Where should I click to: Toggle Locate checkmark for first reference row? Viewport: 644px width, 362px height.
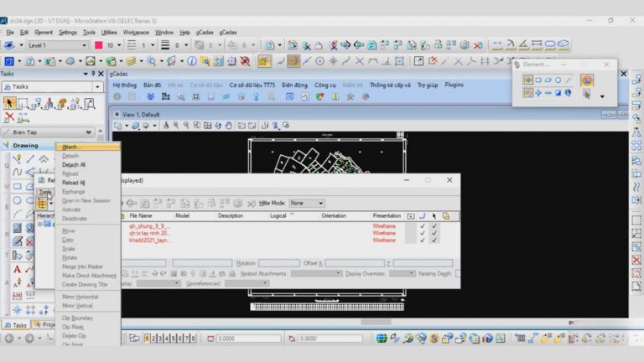click(434, 226)
